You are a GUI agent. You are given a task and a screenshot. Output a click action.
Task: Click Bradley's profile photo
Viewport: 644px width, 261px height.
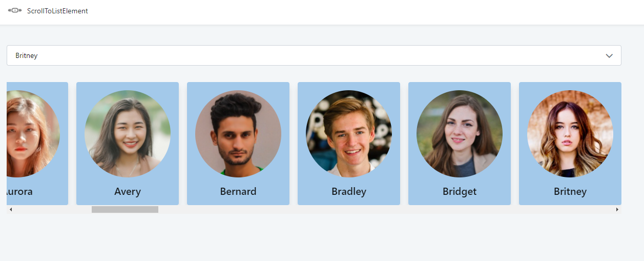tap(349, 134)
